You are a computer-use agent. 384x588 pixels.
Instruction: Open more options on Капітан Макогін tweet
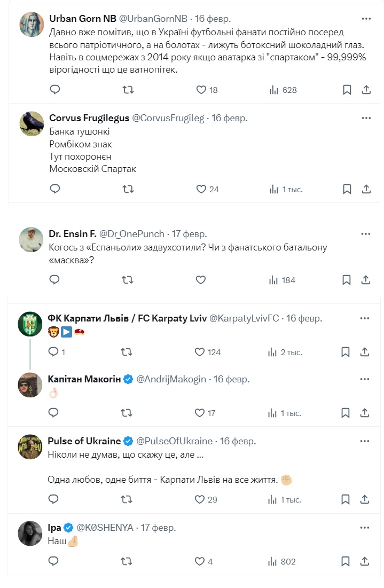tap(364, 379)
